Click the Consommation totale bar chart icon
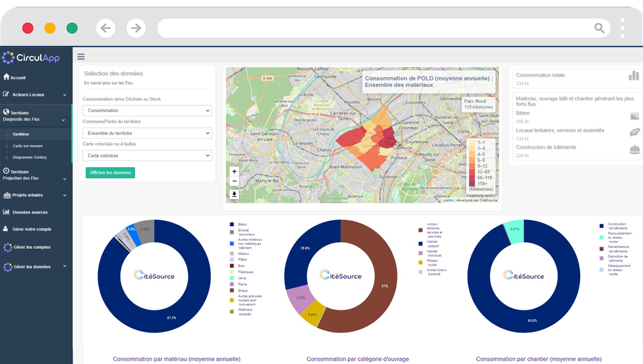Screen dimensions: 643x364 633,76
